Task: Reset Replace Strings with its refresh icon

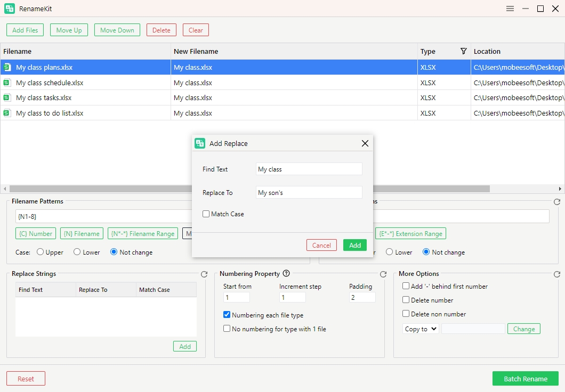Action: click(204, 274)
